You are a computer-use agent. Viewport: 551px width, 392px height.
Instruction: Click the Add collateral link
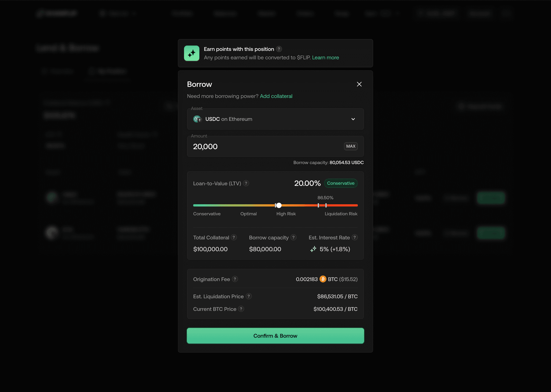coord(276,96)
